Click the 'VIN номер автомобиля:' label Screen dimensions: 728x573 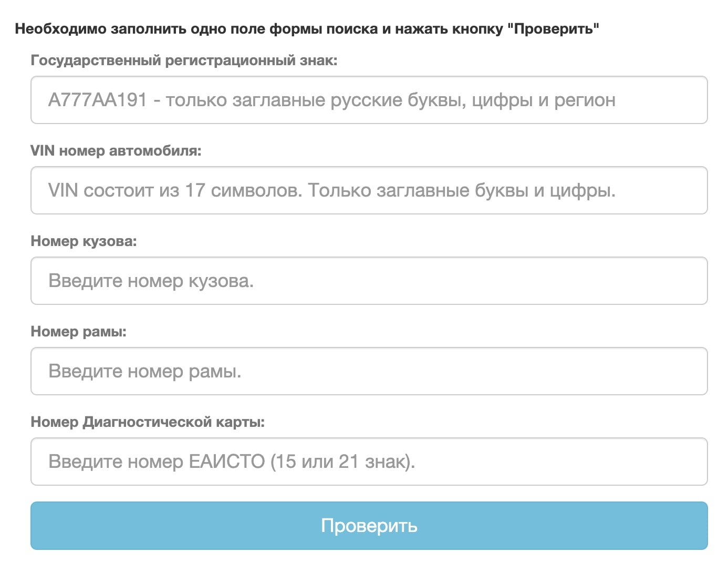tap(116, 151)
